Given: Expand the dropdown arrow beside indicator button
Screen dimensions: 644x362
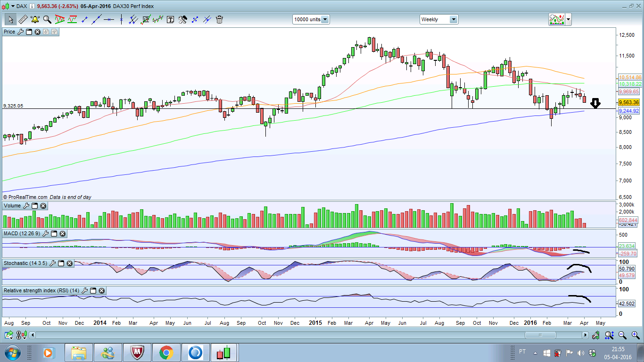Looking at the screenshot, I should pyautogui.click(x=569, y=19).
